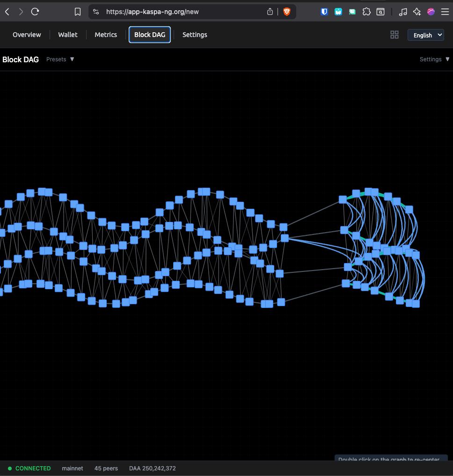Open the Leo AI sparkle icon
The height and width of the screenshot is (476, 453).
point(416,12)
